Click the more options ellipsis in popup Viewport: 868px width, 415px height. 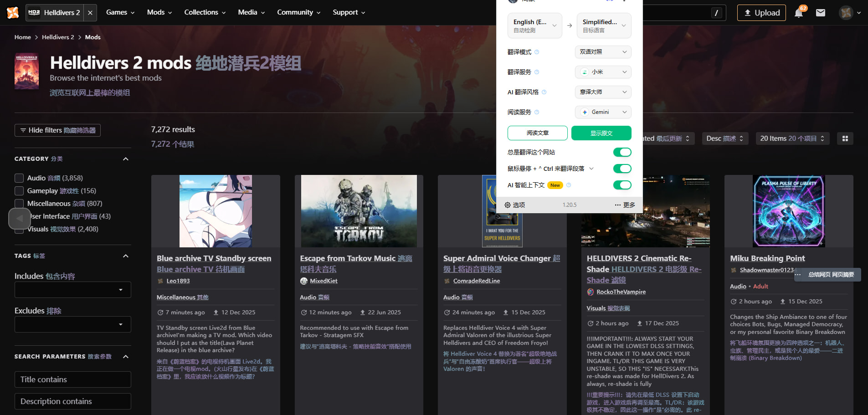pyautogui.click(x=617, y=205)
